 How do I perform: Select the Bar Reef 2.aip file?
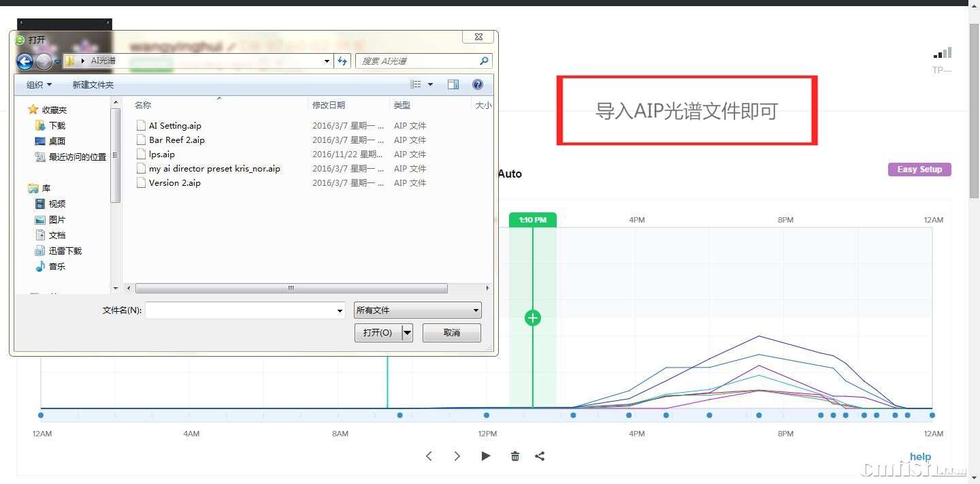pyautogui.click(x=176, y=140)
